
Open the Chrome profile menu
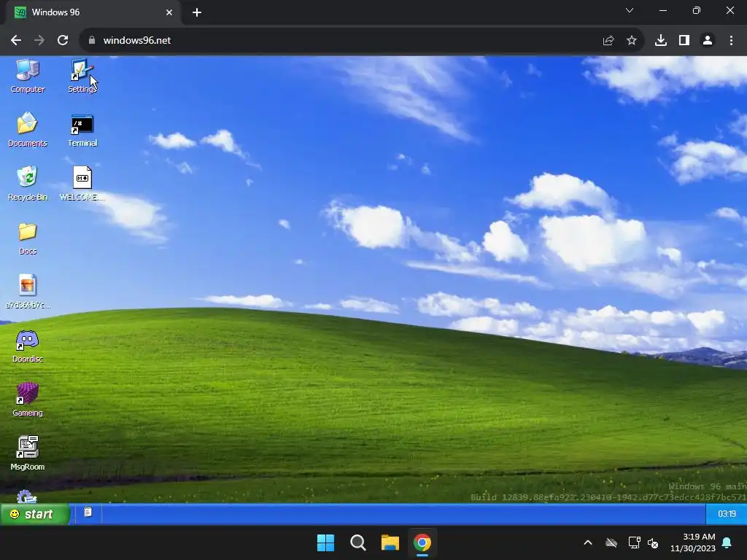pos(708,41)
